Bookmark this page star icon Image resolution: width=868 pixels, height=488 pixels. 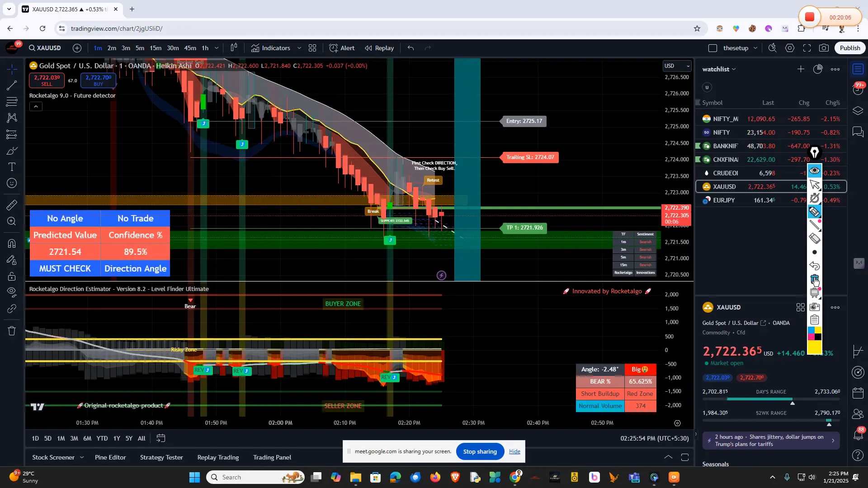[697, 28]
